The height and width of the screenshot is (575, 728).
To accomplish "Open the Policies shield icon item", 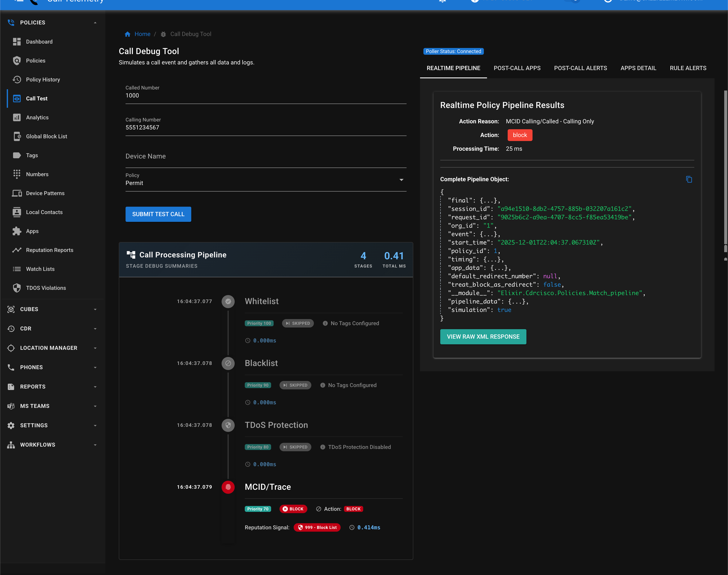I will (52, 61).
